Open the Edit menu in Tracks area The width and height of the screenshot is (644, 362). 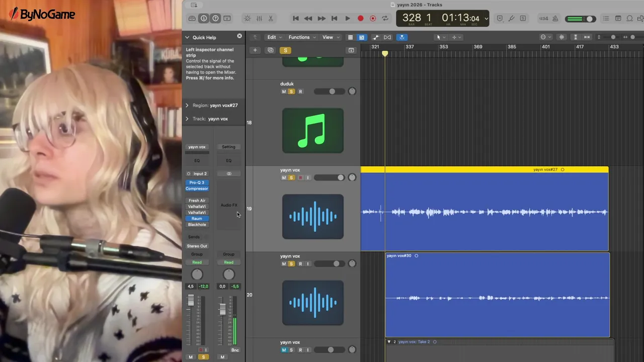pos(274,37)
